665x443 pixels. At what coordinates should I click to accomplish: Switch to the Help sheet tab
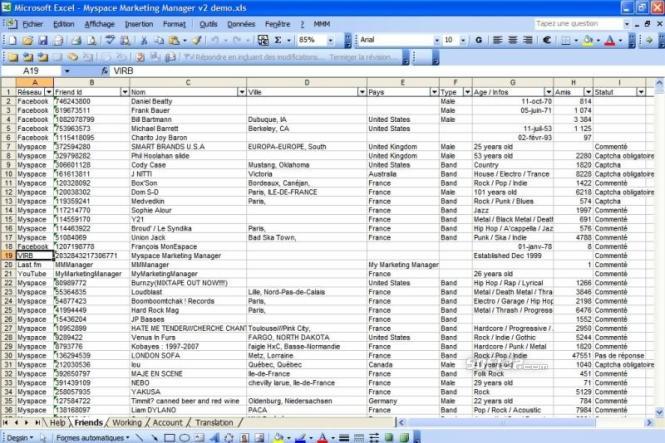(x=57, y=423)
